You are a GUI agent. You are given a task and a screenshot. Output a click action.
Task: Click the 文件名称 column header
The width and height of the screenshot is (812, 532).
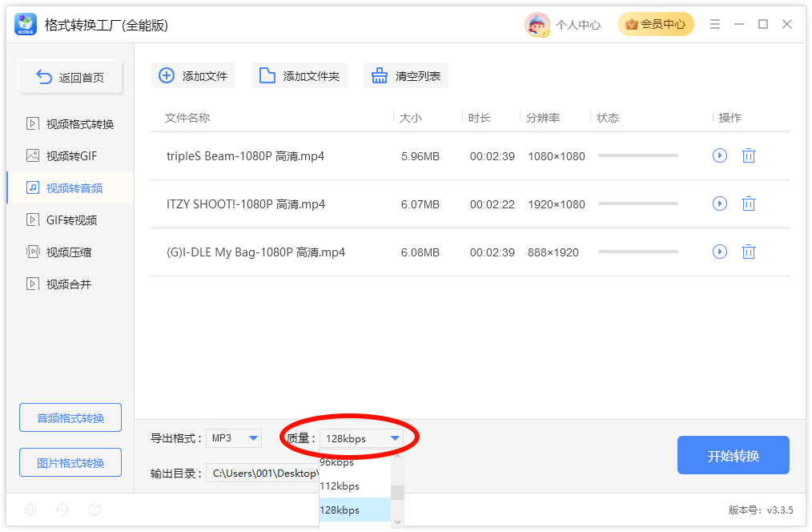coord(187,118)
